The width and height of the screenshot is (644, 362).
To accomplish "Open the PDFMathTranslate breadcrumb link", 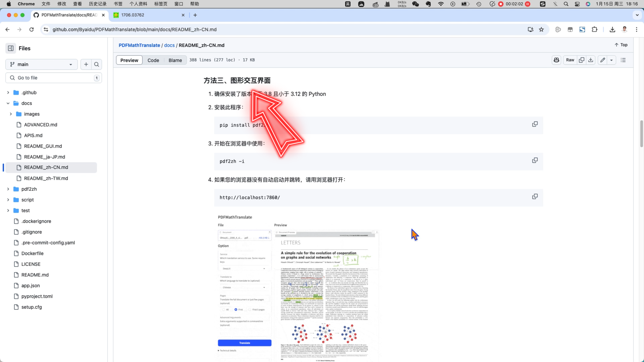I will [x=139, y=45].
